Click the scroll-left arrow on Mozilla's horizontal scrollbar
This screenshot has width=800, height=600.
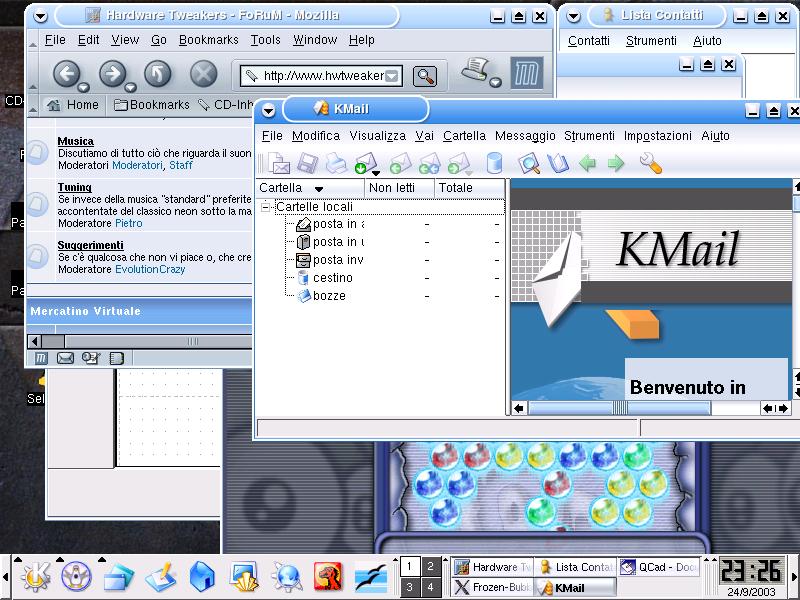pyautogui.click(x=35, y=341)
